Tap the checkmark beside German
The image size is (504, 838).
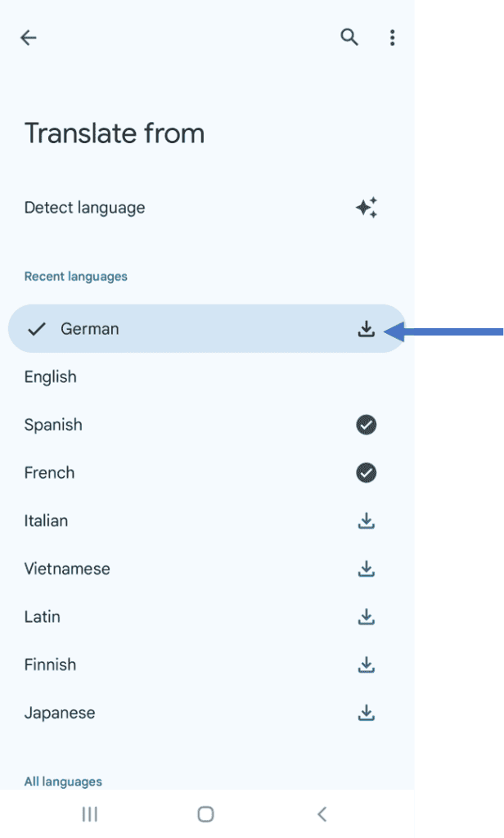coord(35,329)
